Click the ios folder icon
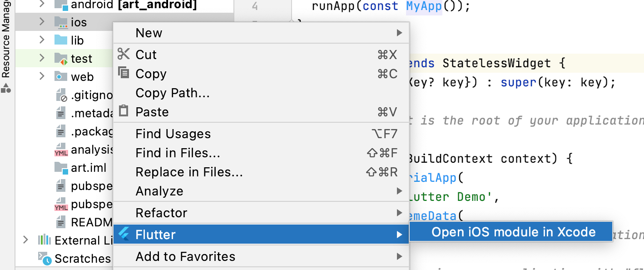 [61, 22]
